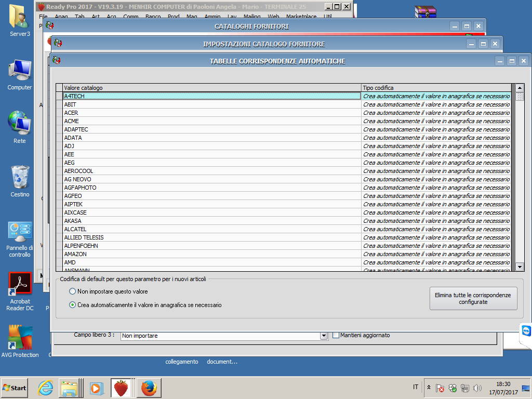Select 'Non impostare questo valore' radio

coord(72,291)
